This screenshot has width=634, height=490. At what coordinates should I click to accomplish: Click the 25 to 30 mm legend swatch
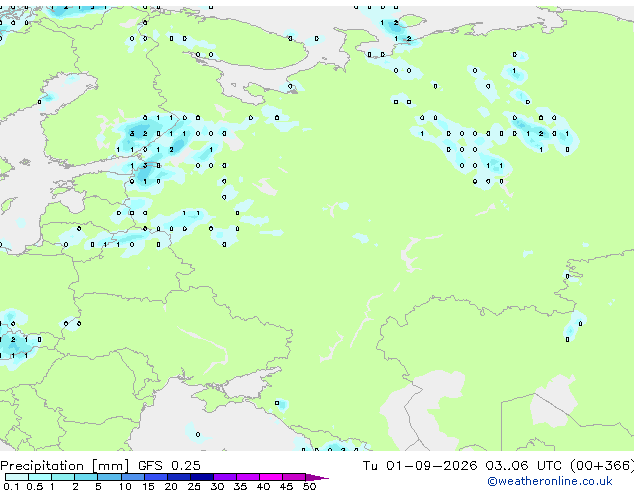point(201,477)
